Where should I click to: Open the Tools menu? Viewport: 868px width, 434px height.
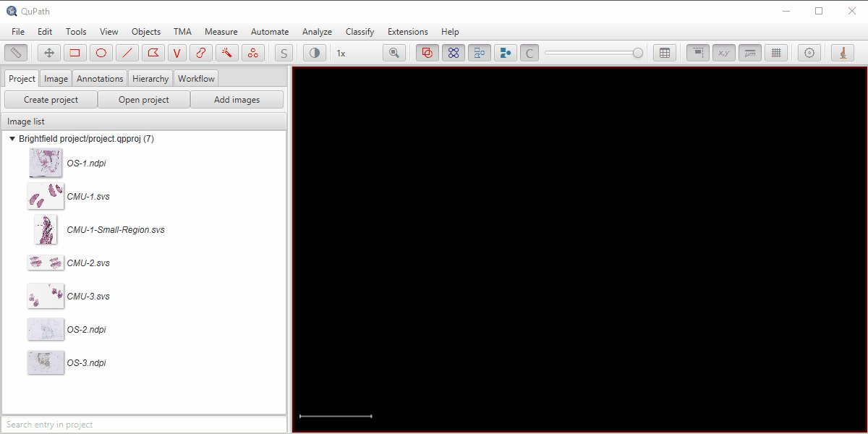(76, 32)
